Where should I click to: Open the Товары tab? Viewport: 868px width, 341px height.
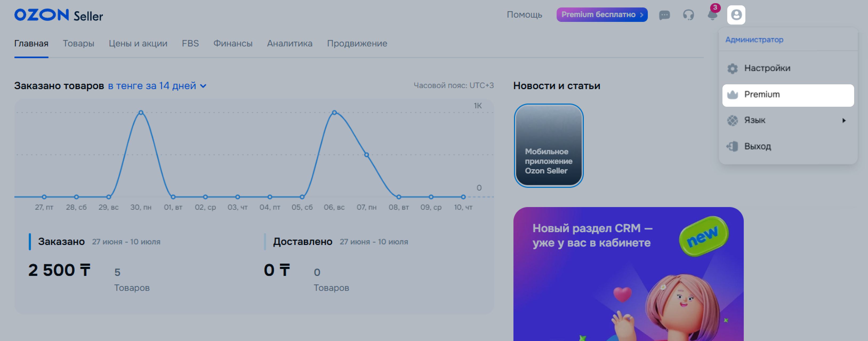(79, 43)
